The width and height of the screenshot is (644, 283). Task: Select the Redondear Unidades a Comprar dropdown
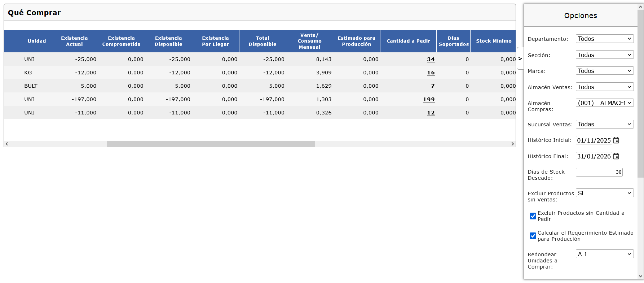click(x=604, y=254)
